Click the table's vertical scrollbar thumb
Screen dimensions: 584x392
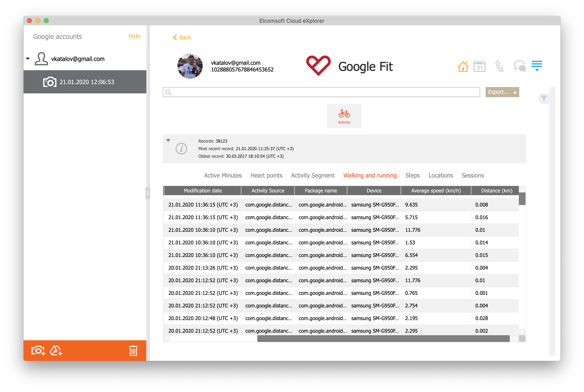pyautogui.click(x=522, y=199)
